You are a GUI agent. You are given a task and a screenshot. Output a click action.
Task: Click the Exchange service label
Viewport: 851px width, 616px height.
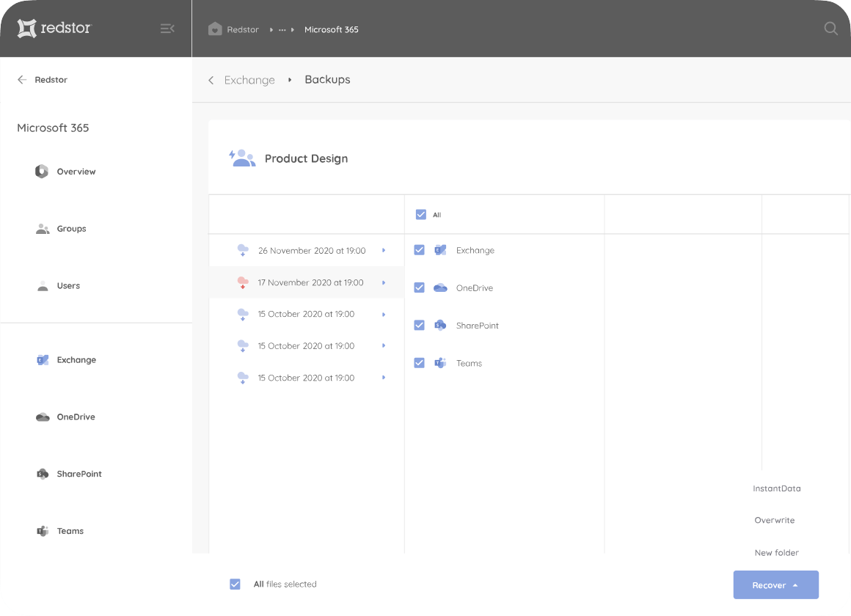tap(475, 250)
